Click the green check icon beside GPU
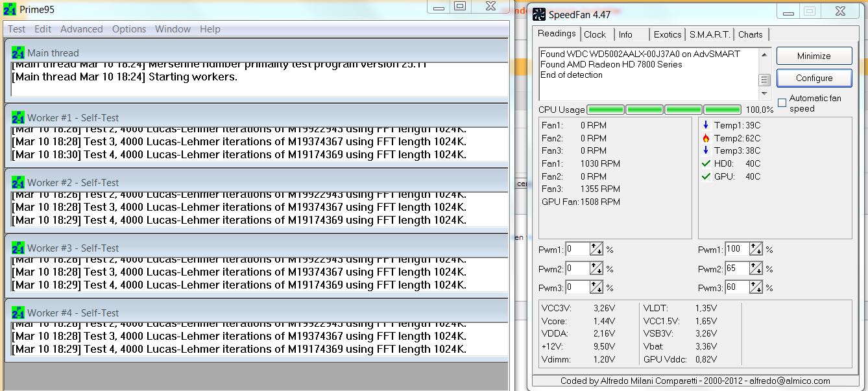The width and height of the screenshot is (868, 391). pos(706,176)
